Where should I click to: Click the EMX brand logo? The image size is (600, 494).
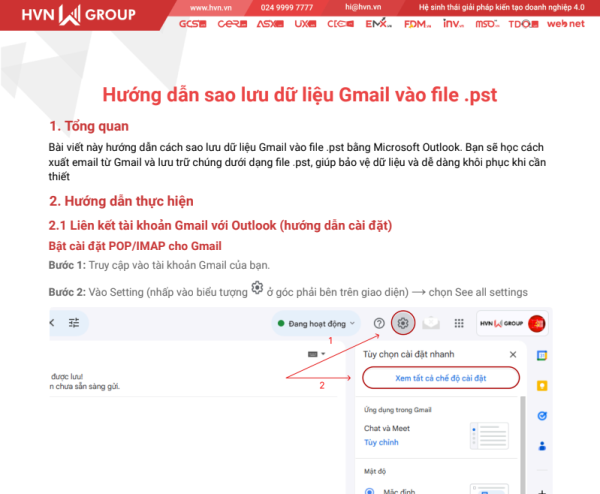[x=378, y=24]
